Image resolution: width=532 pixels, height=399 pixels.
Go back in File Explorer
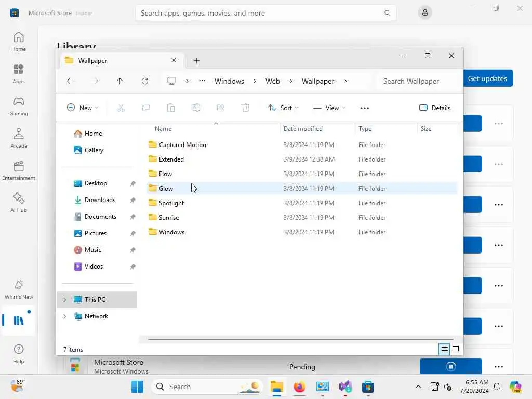tap(70, 81)
